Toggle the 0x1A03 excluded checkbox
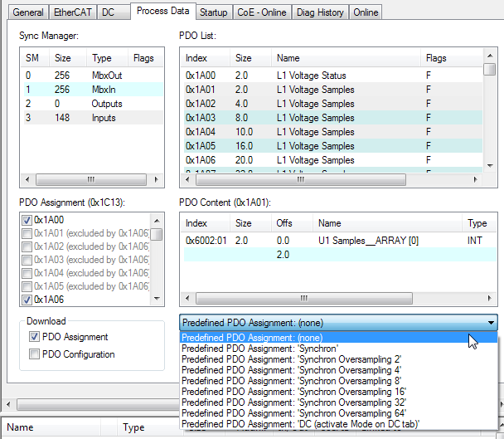504x439 pixels. [x=27, y=260]
